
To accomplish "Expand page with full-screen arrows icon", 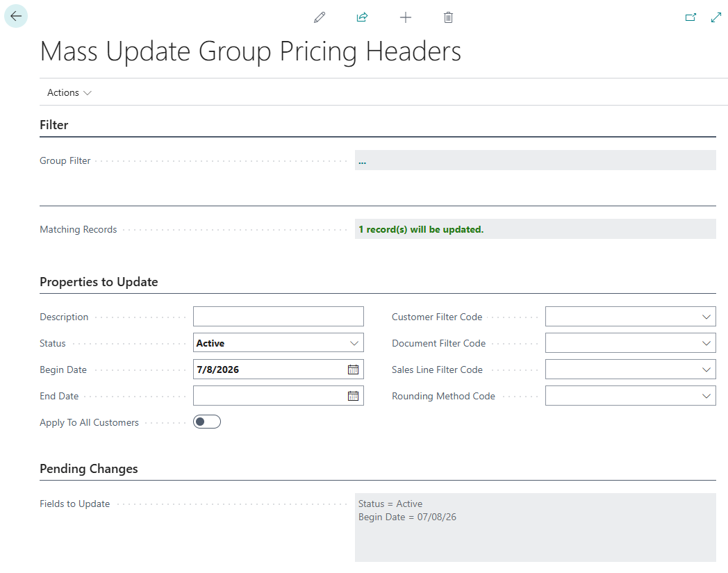I will point(716,17).
